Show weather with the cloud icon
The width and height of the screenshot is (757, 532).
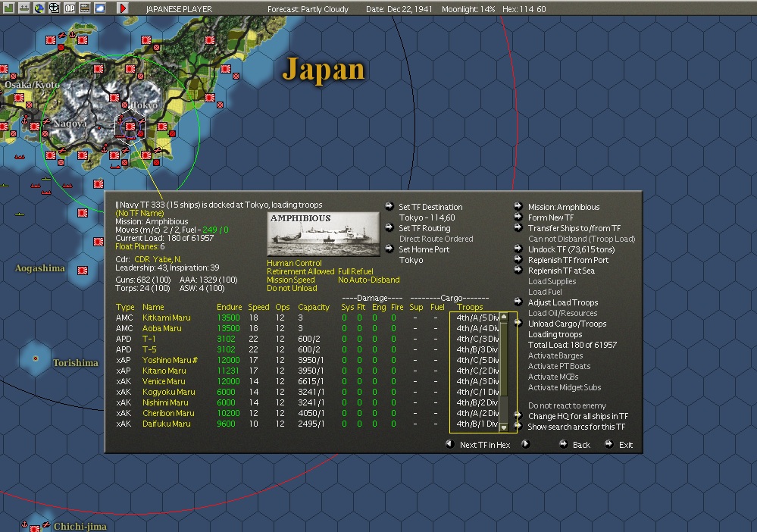(100, 8)
